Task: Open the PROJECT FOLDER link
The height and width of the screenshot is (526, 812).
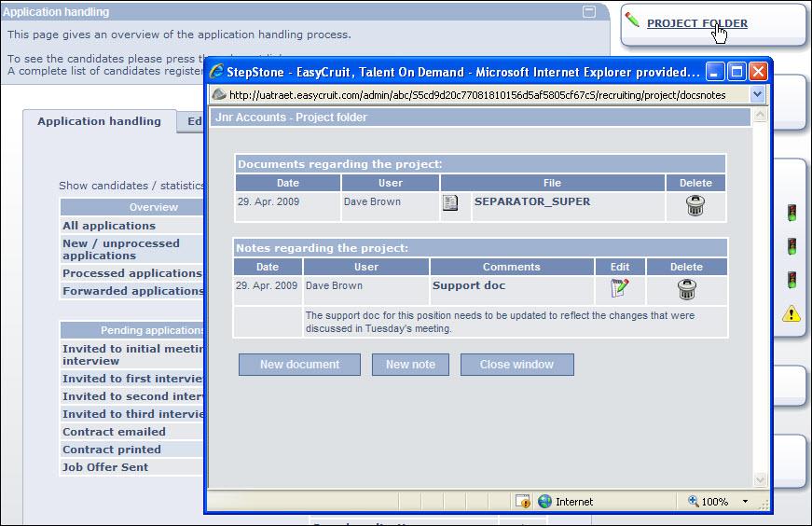Action: [697, 23]
